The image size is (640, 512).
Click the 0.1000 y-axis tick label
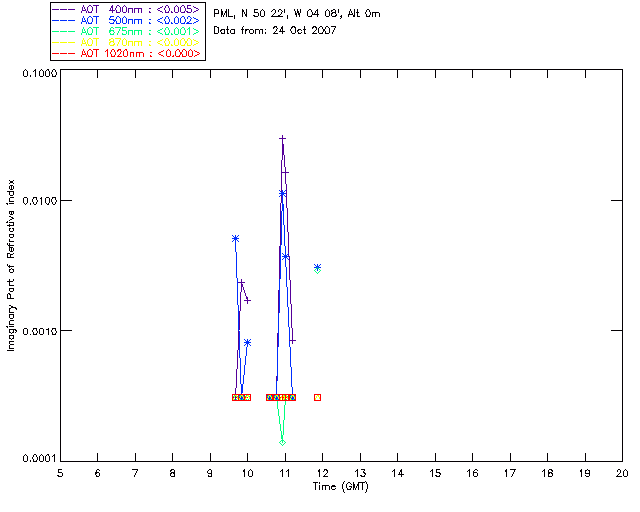pyautogui.click(x=40, y=73)
